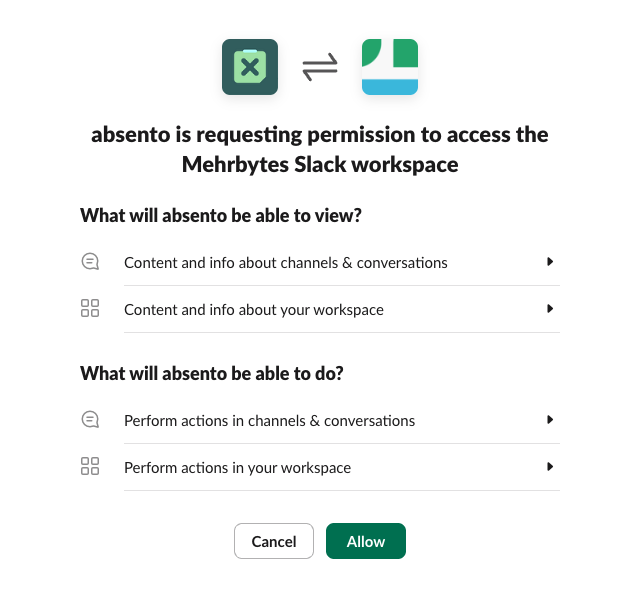This screenshot has width=641, height=593.
Task: Click the exchange arrows icon between logos
Action: pyautogui.click(x=320, y=67)
